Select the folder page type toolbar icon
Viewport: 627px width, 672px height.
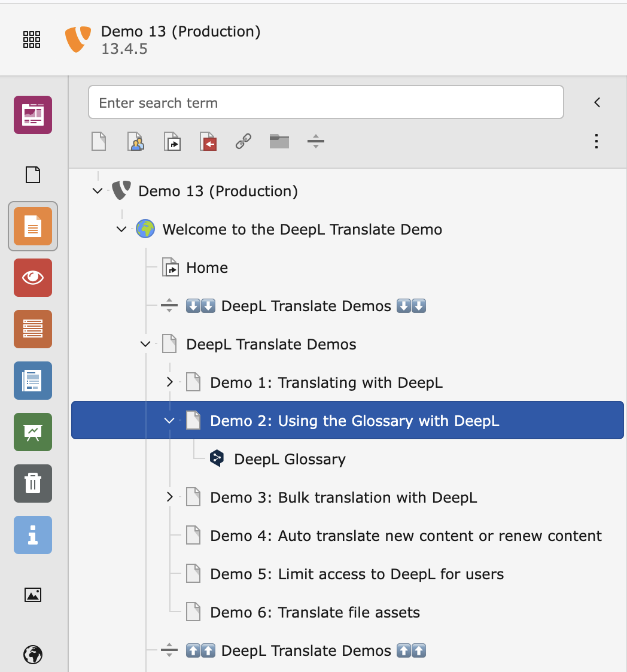coord(279,141)
